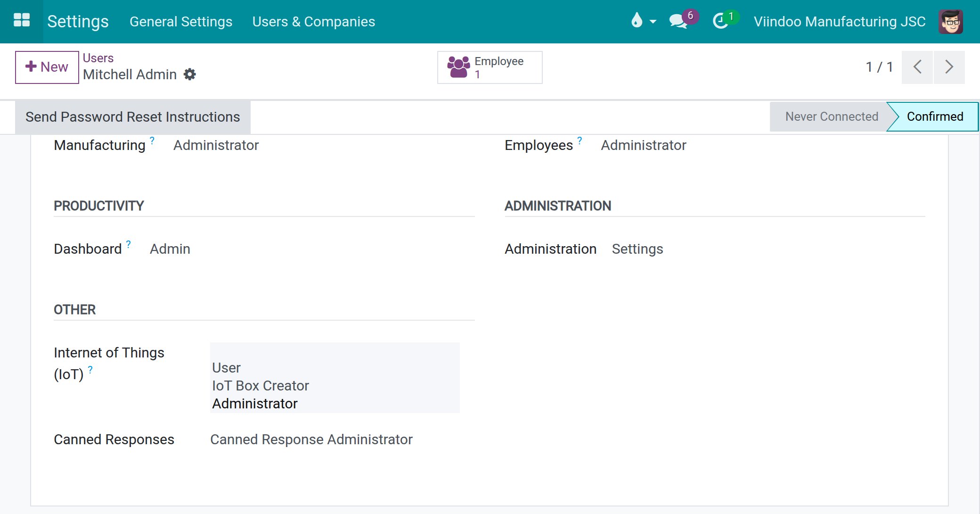Click help tooltip next to Employees
This screenshot has width=980, height=514.
tap(580, 141)
